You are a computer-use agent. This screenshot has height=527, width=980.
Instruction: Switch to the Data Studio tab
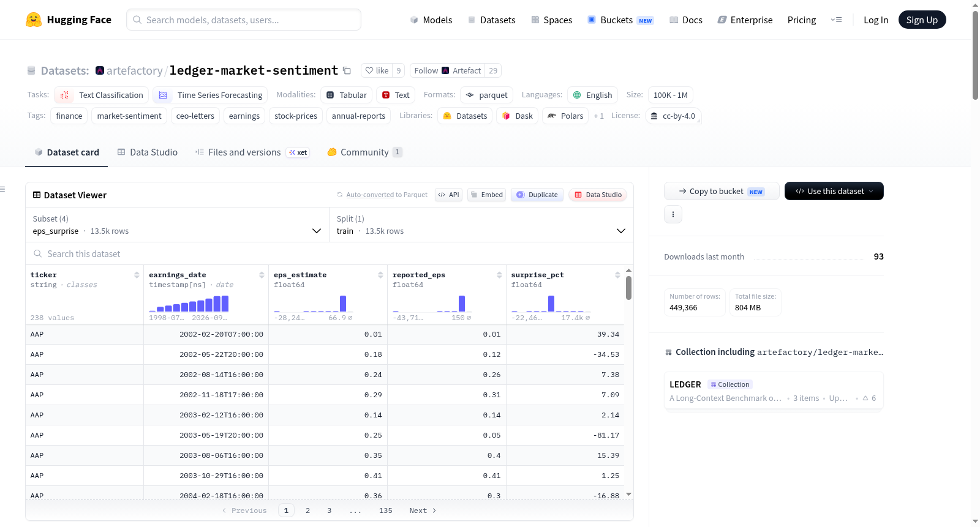pyautogui.click(x=148, y=152)
